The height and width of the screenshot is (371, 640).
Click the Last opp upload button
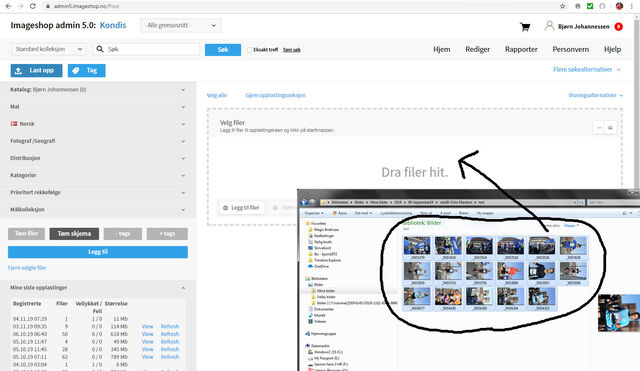(36, 71)
